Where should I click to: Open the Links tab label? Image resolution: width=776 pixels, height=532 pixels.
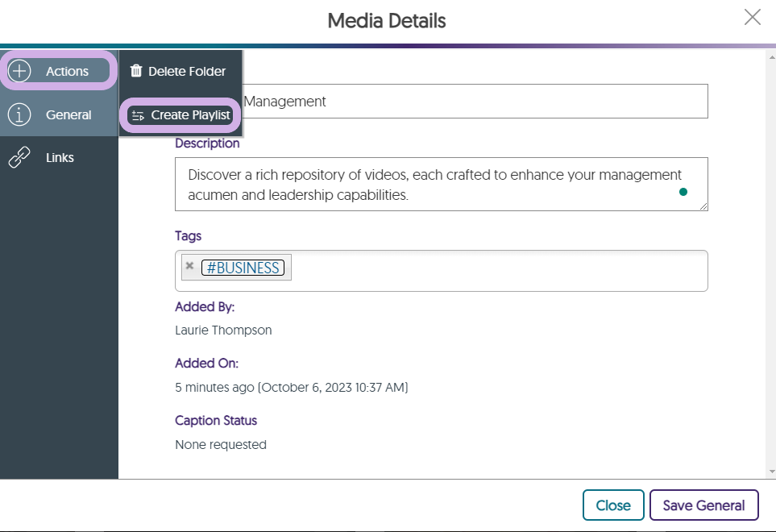click(x=60, y=158)
